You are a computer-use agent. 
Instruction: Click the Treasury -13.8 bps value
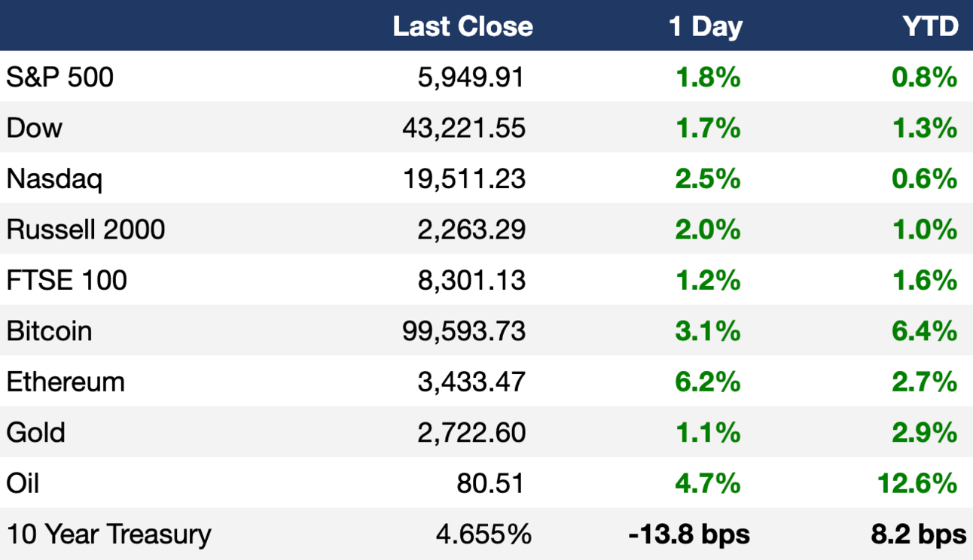(689, 534)
